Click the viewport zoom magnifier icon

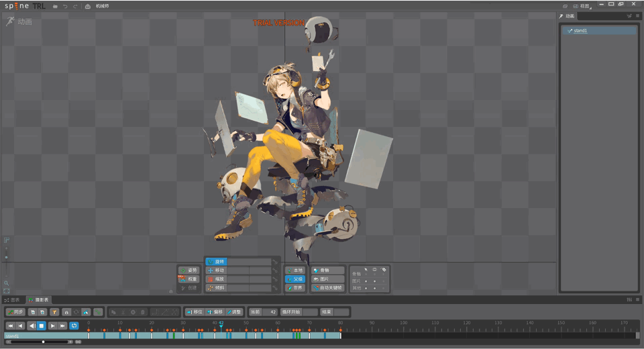6,283
